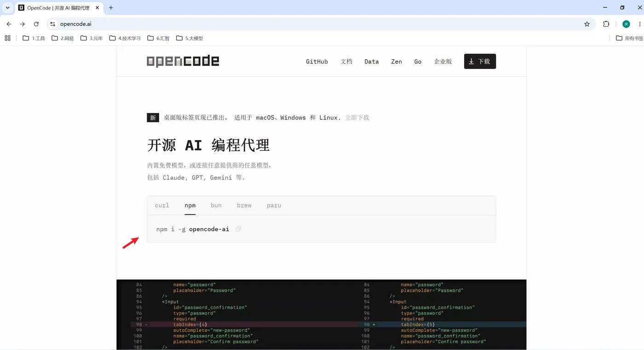Open the Chrome profile avatar
The width and height of the screenshot is (644, 350).
(x=626, y=24)
